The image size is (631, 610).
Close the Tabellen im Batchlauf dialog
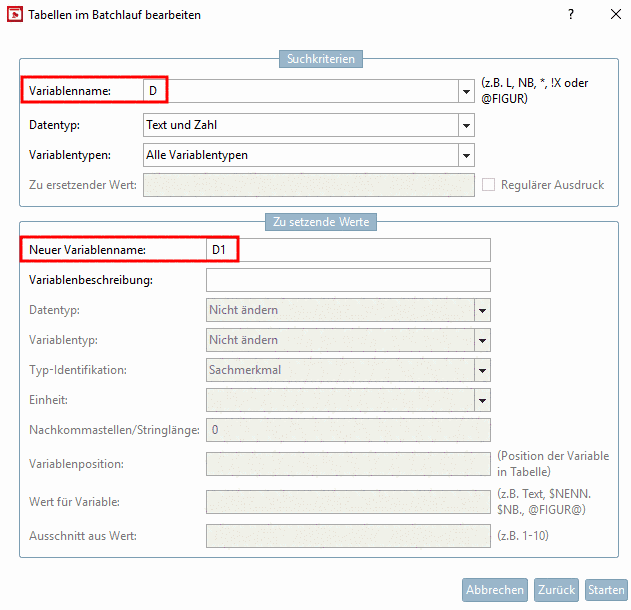(x=614, y=15)
